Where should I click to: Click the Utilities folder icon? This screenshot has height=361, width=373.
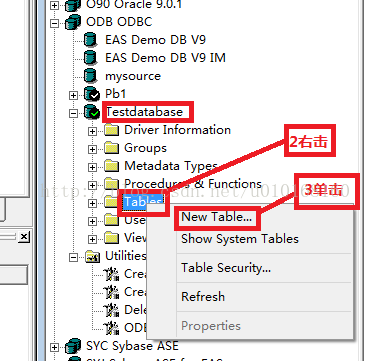93,256
